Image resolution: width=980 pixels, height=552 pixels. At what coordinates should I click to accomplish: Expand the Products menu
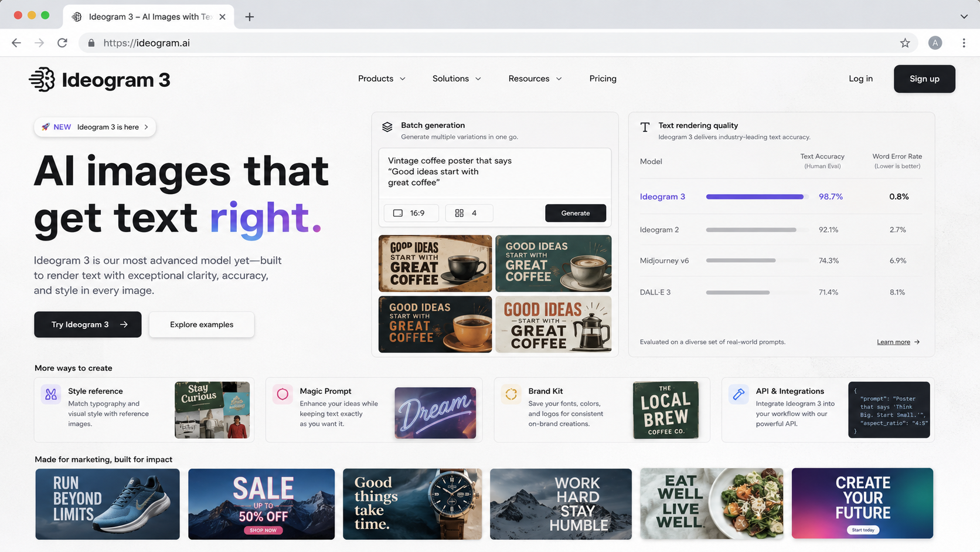click(382, 79)
